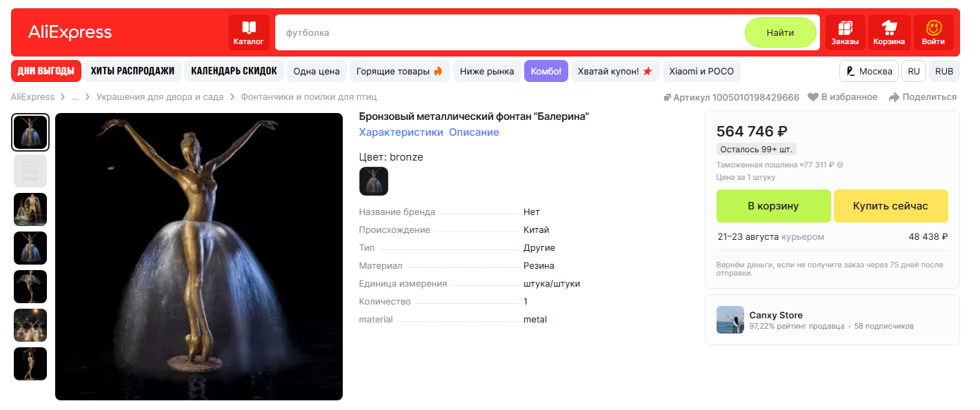Click the Найти search button
Screen dimensions: 980x410
[780, 32]
